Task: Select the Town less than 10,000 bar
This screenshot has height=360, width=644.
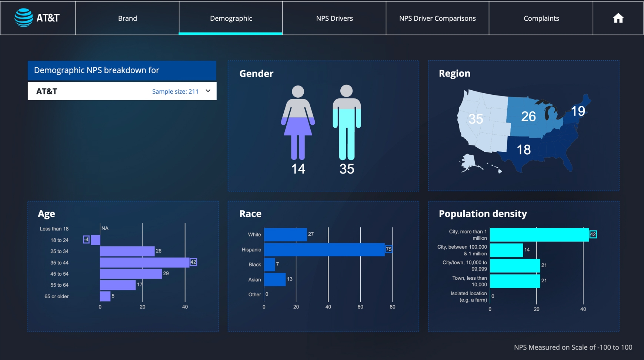Action: pyautogui.click(x=515, y=281)
